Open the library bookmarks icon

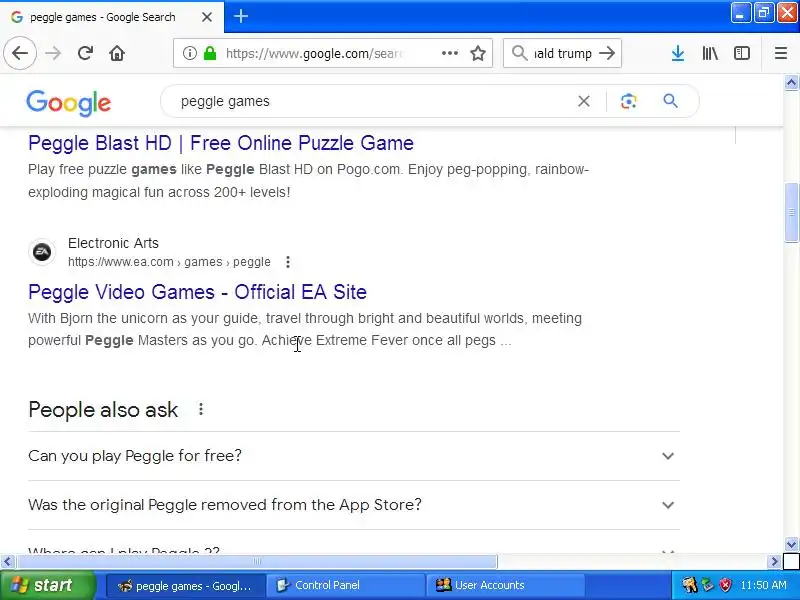coord(710,53)
